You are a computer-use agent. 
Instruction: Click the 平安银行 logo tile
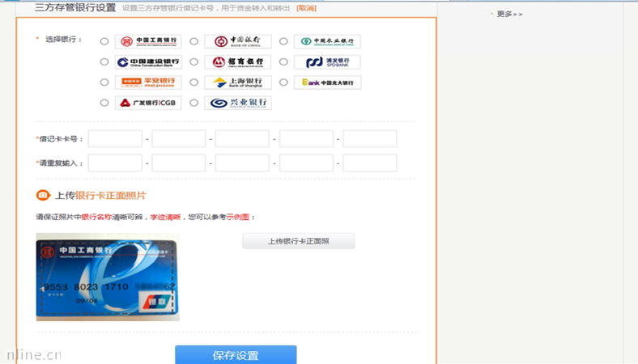pos(148,83)
